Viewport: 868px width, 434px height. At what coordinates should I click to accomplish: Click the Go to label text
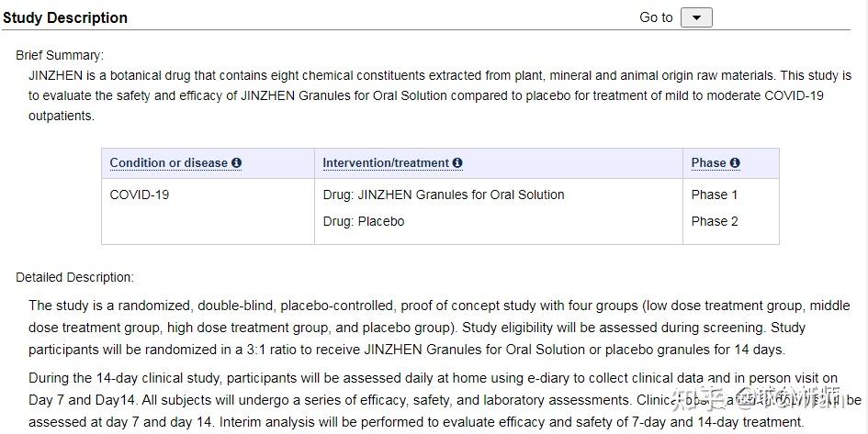(656, 17)
